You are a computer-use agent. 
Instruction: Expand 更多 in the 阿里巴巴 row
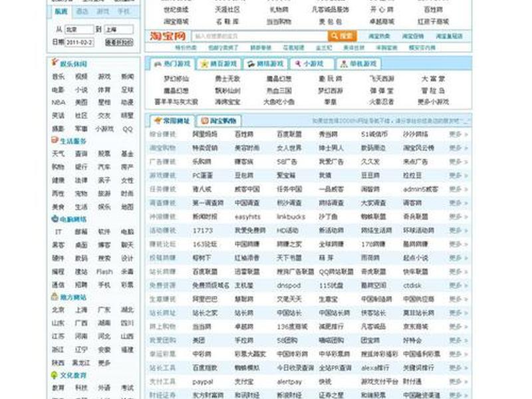pyautogui.click(x=458, y=299)
